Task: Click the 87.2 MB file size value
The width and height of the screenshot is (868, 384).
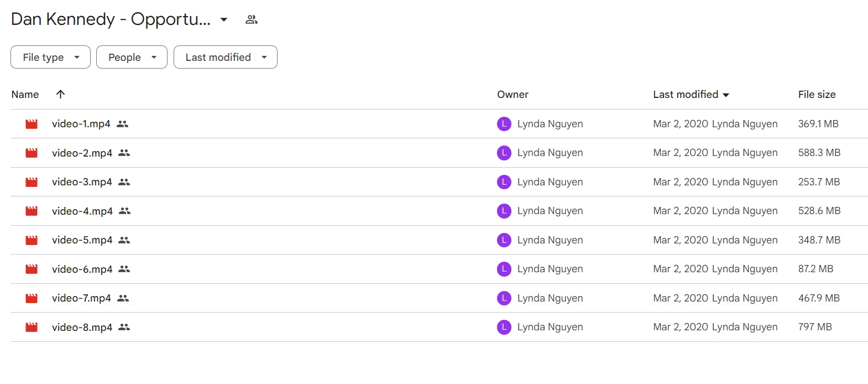Action: [x=815, y=269]
